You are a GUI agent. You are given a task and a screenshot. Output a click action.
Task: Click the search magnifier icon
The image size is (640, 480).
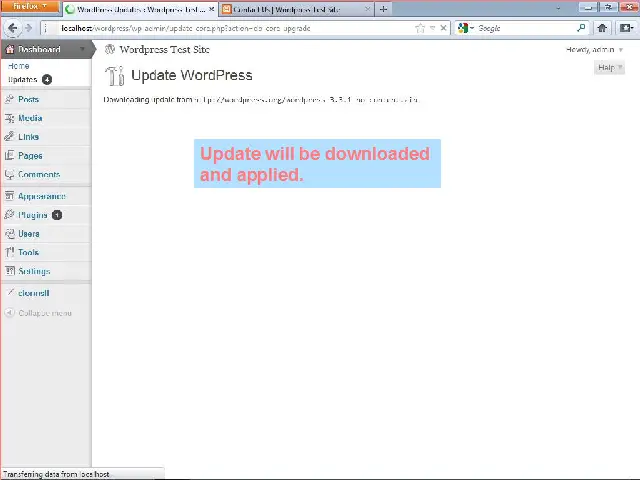point(581,28)
